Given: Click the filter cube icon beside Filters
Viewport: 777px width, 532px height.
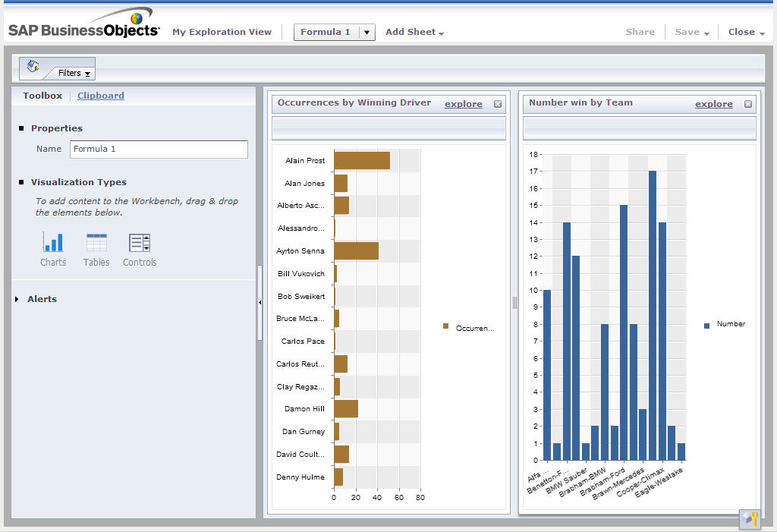Looking at the screenshot, I should click(33, 66).
